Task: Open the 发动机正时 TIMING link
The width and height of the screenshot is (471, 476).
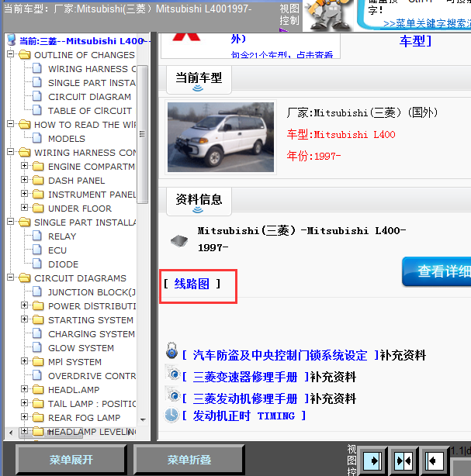Action: click(x=244, y=416)
